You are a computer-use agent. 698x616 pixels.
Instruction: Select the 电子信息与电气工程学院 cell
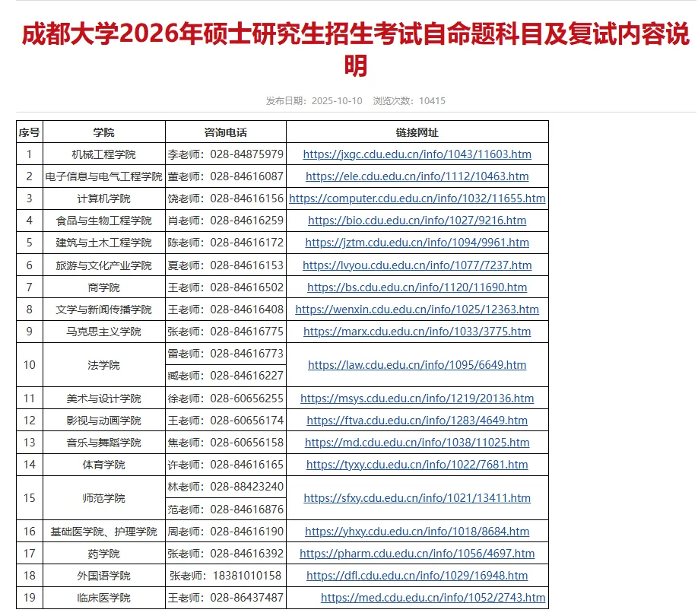pos(103,176)
